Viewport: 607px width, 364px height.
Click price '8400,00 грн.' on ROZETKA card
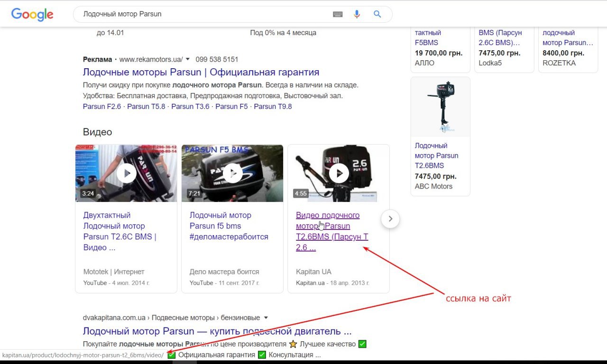[x=563, y=53]
